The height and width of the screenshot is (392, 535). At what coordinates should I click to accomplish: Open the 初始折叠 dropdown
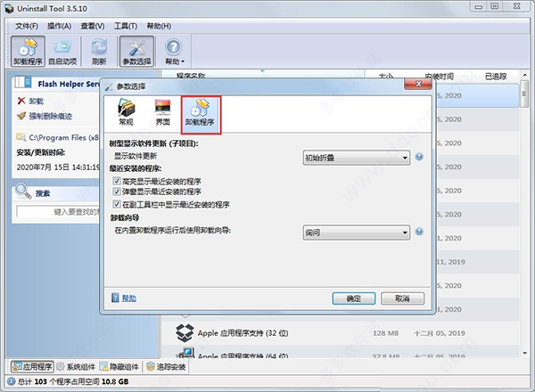pos(356,158)
